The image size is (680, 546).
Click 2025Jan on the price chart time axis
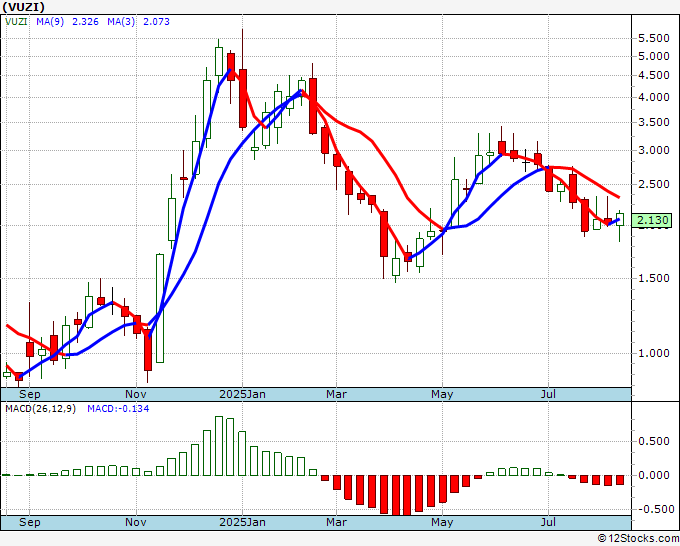click(242, 394)
